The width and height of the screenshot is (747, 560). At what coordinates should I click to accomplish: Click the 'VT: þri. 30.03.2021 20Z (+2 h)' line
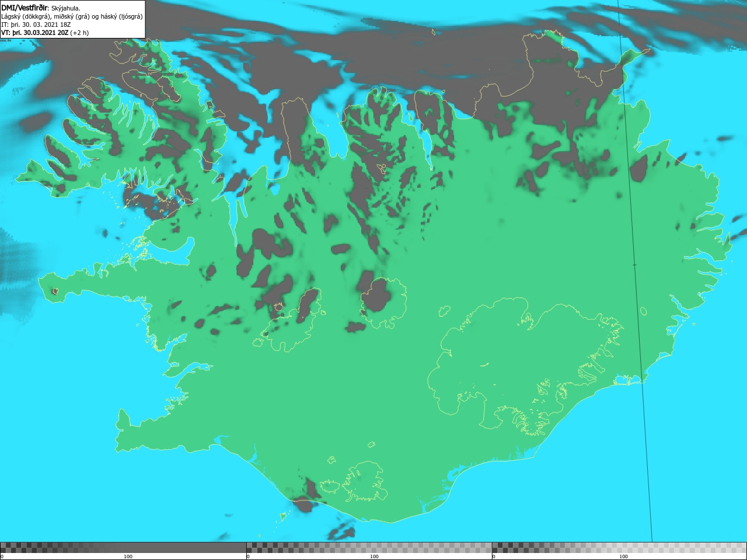[x=45, y=33]
